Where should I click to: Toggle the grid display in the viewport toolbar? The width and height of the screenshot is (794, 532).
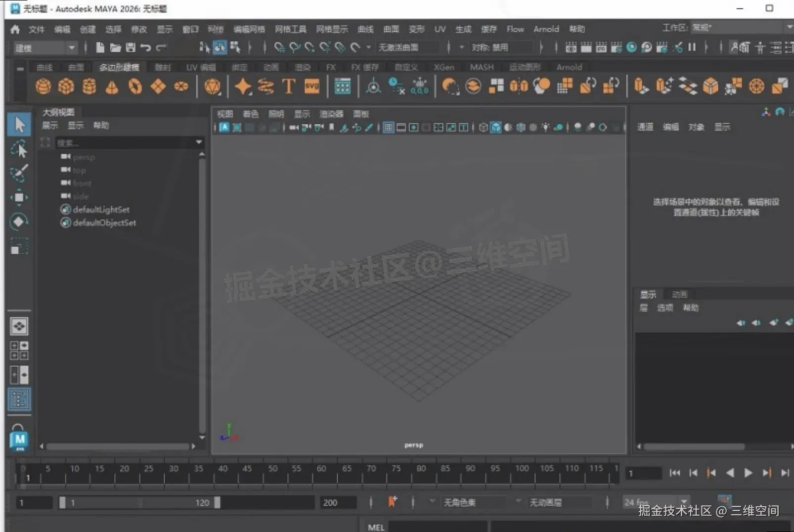pos(389,127)
